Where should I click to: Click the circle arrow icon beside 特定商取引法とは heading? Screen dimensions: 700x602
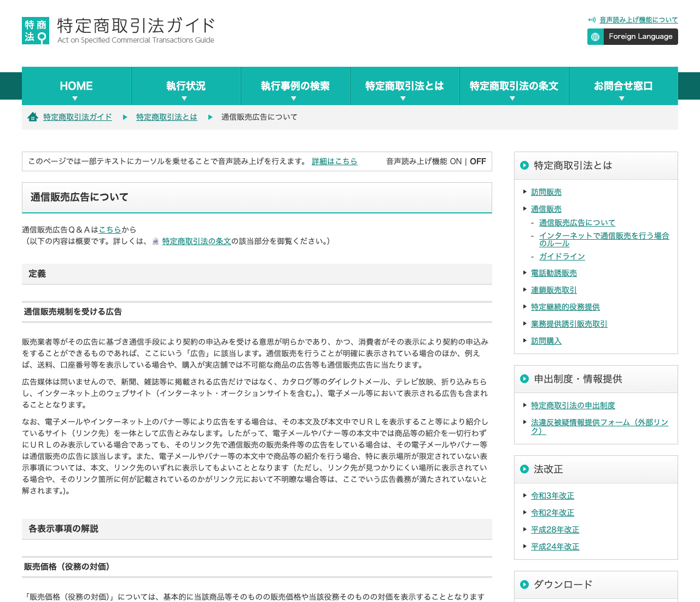524,165
